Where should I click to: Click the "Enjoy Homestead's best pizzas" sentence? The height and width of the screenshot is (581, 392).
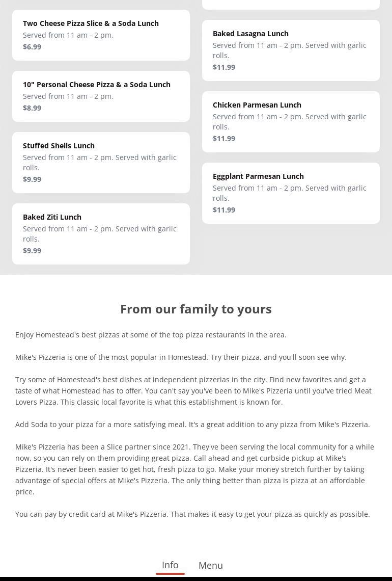coord(151,334)
